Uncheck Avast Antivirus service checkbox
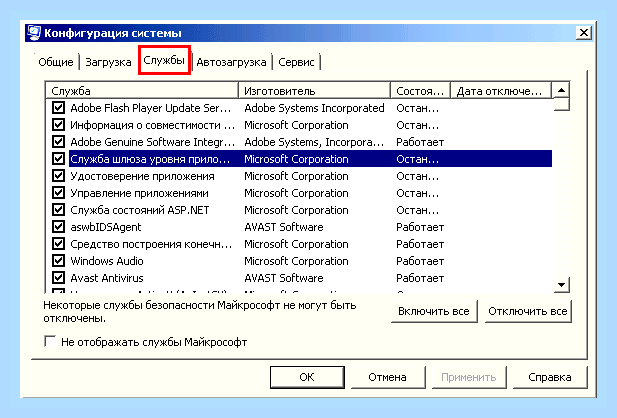Image resolution: width=617 pixels, height=418 pixels. click(x=58, y=277)
